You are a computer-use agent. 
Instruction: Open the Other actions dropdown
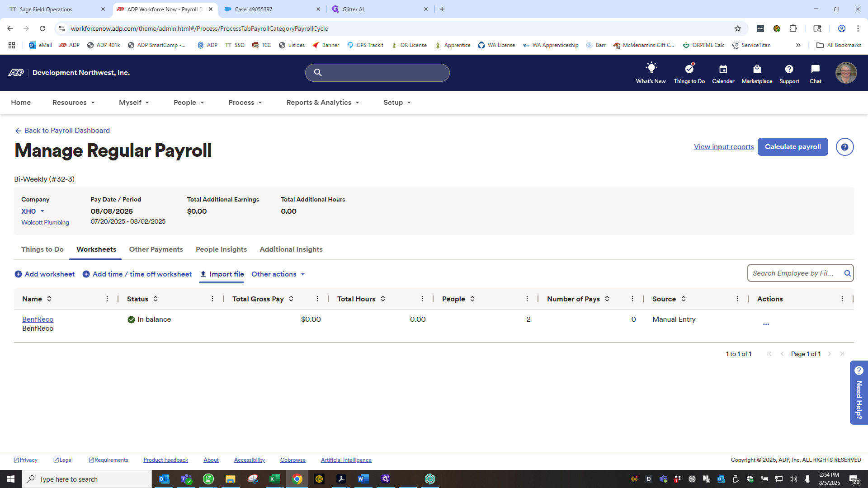click(x=278, y=274)
